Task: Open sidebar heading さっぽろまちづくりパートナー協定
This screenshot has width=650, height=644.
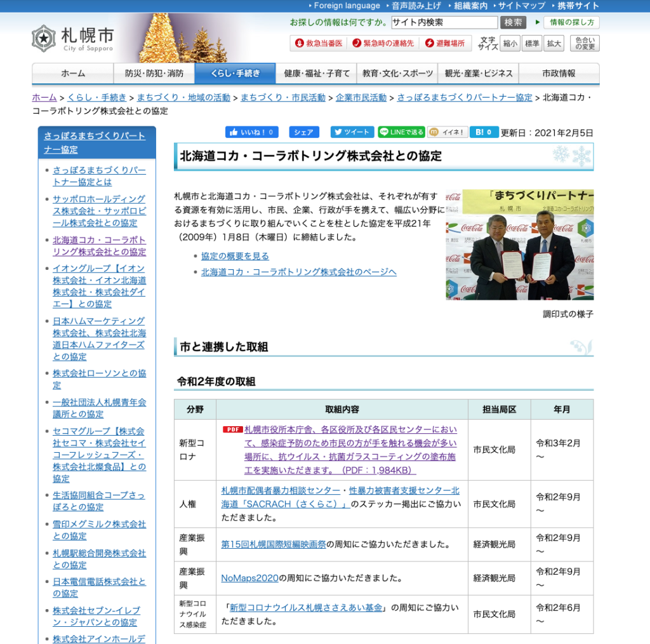Action: (95, 143)
